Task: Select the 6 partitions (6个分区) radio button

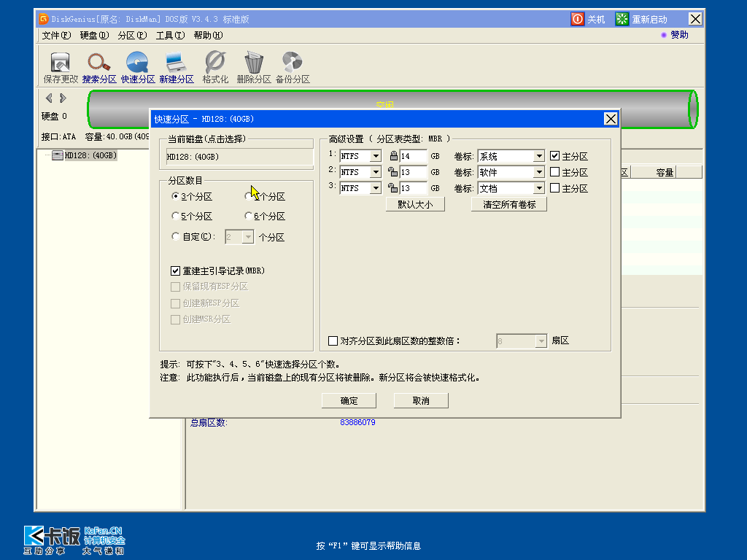Action: click(248, 216)
